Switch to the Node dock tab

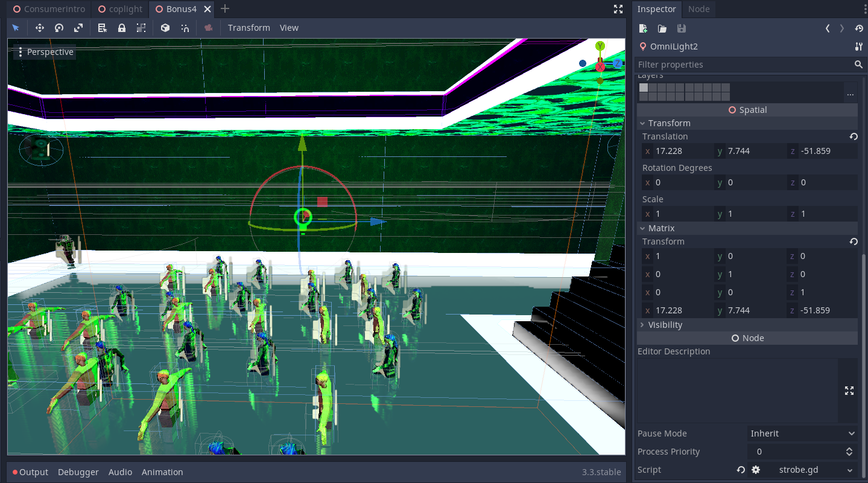pyautogui.click(x=699, y=9)
